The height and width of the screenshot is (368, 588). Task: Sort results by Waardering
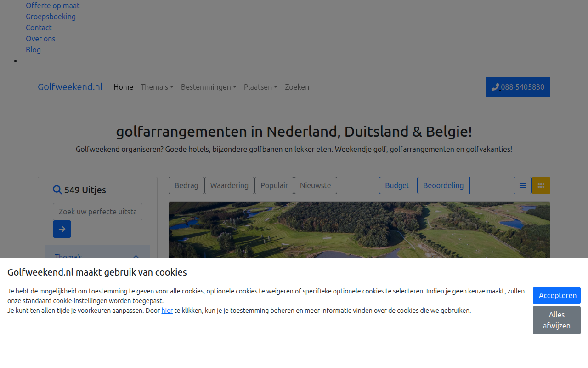[229, 185]
